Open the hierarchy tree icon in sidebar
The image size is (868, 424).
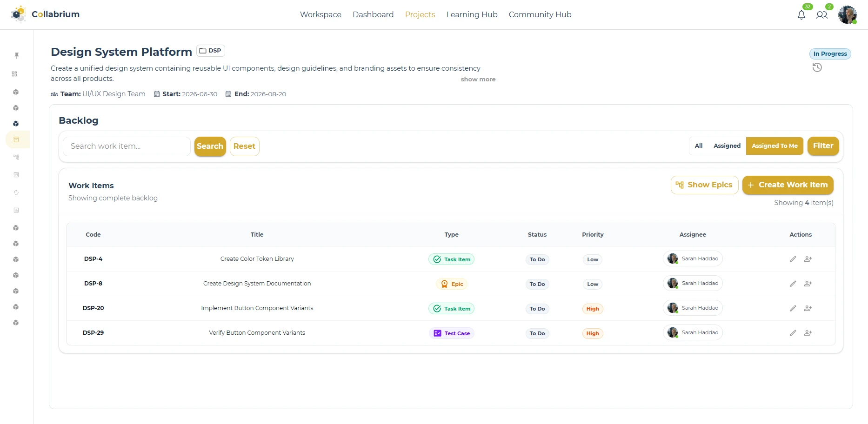coord(16,157)
